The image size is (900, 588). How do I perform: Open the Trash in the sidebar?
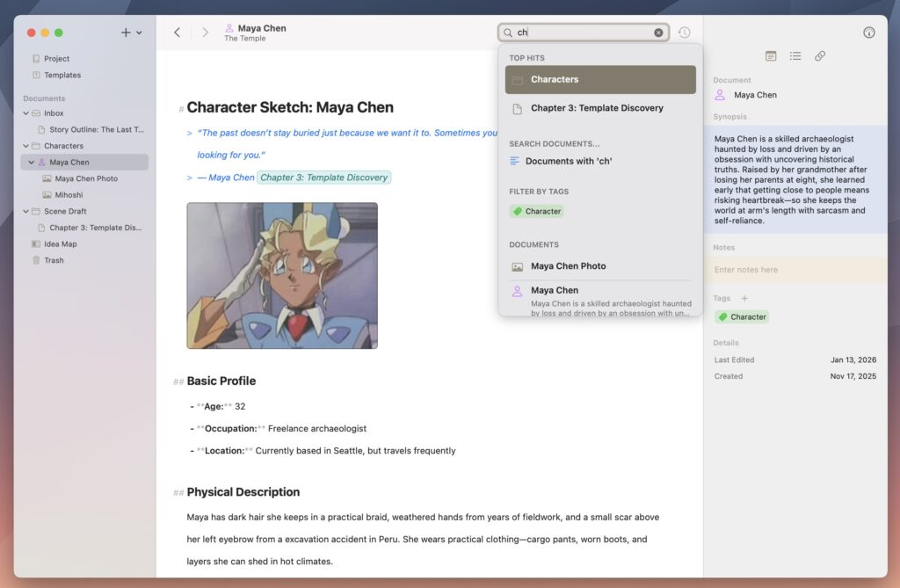coord(54,260)
